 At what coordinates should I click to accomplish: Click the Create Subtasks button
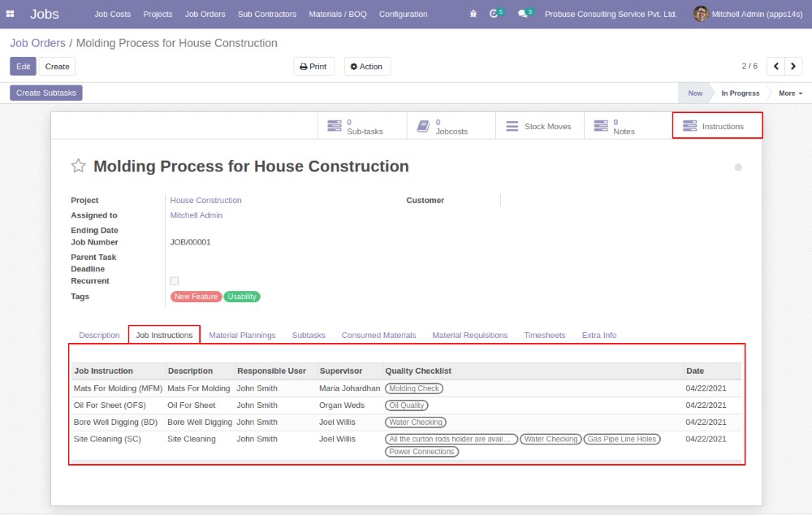coord(46,93)
